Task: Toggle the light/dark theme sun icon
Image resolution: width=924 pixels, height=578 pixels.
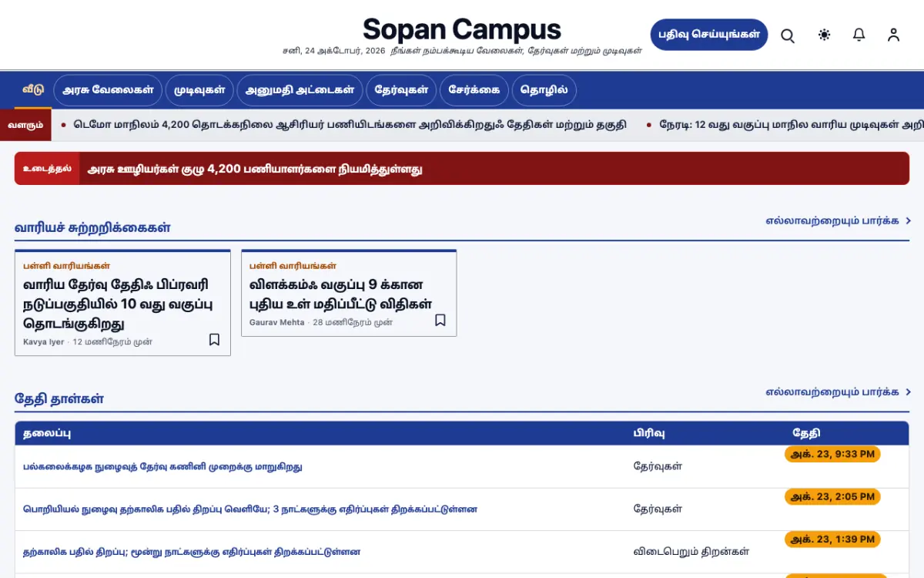Action: tap(825, 35)
